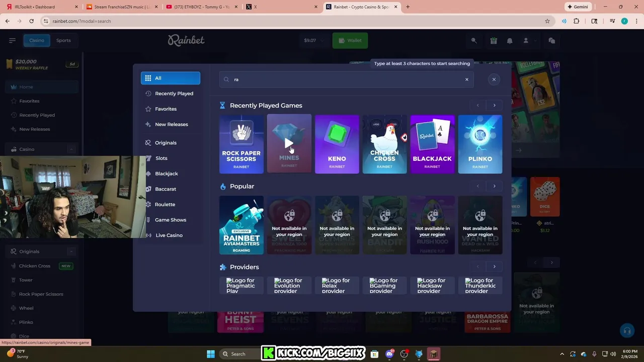
Task: Click the game search input field
Action: point(346,79)
